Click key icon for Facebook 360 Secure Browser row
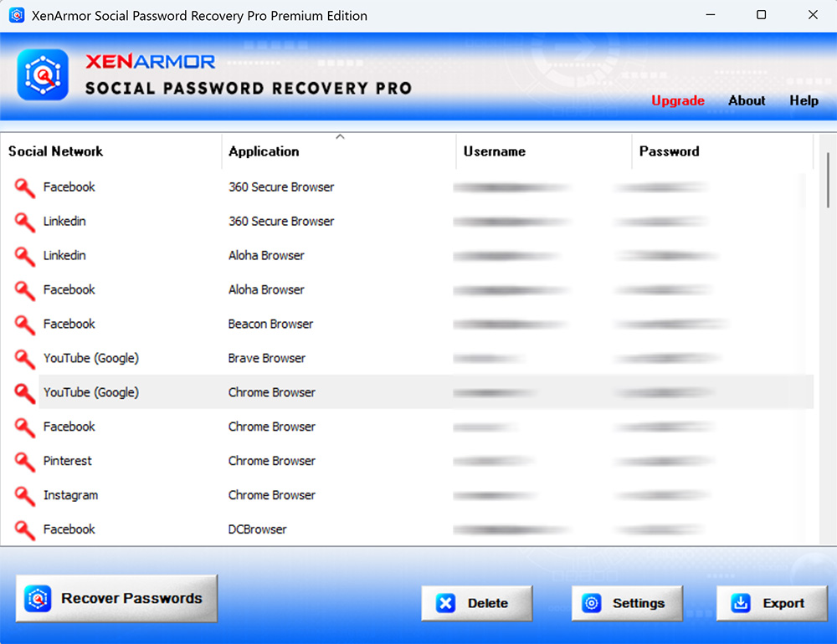837x644 pixels. point(24,187)
